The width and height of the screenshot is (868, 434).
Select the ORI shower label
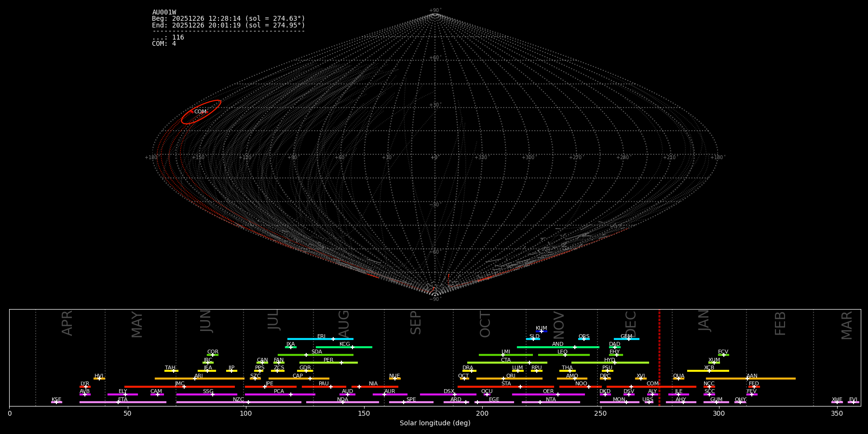click(x=511, y=376)
